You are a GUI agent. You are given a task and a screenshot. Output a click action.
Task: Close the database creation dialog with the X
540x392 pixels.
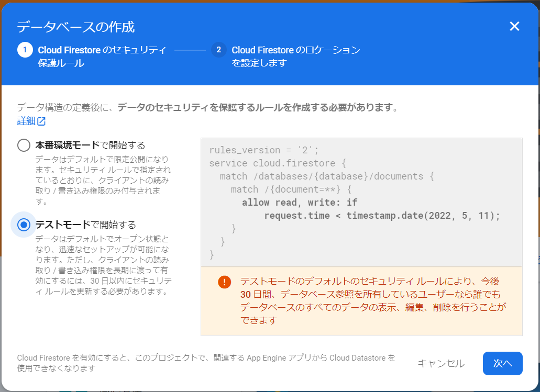point(514,26)
